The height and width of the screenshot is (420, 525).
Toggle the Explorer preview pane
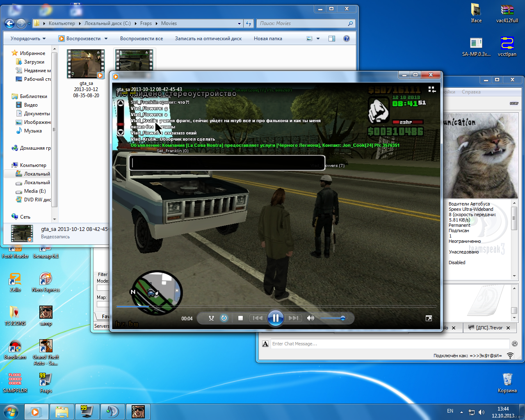click(332, 39)
